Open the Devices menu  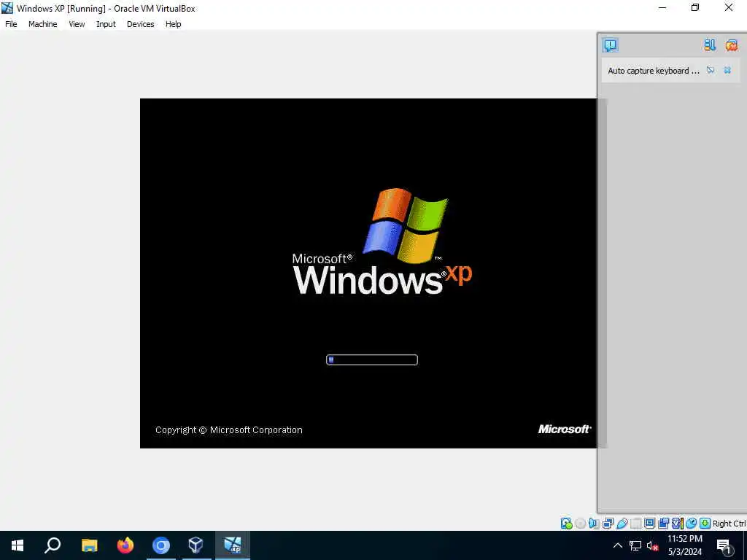click(140, 24)
